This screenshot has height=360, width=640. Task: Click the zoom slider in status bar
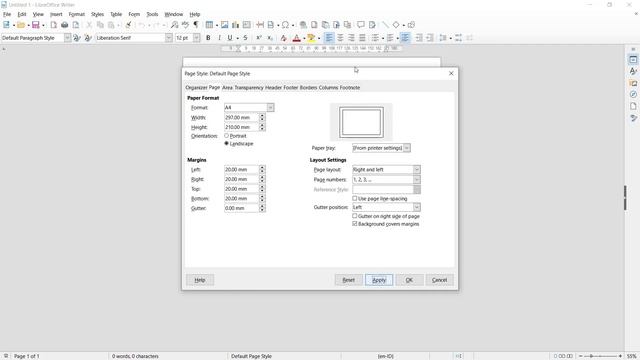coord(600,356)
